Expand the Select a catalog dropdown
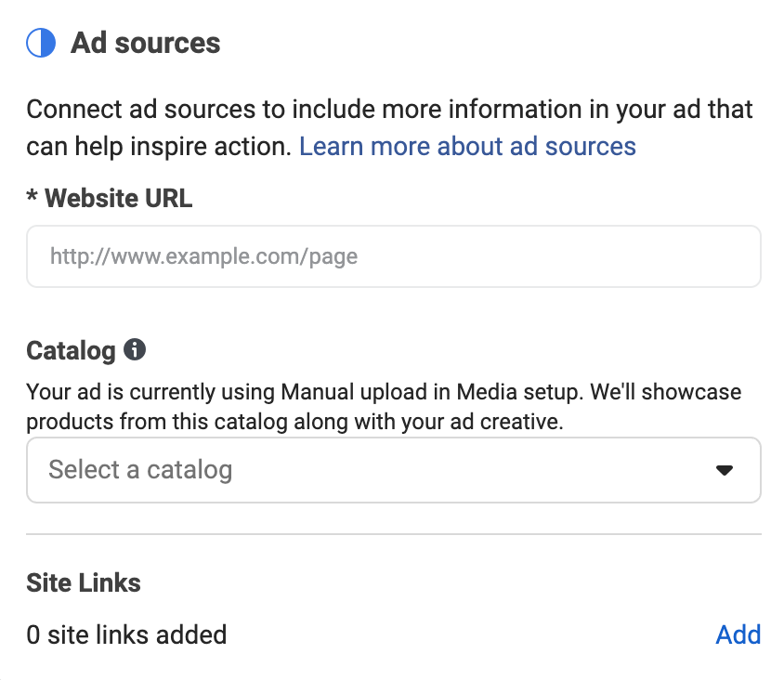 click(x=394, y=470)
